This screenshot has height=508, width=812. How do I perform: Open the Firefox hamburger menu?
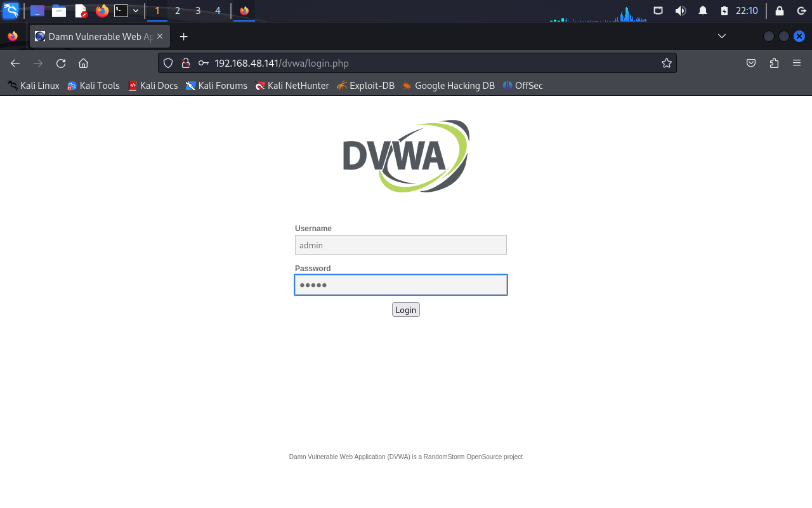click(797, 63)
